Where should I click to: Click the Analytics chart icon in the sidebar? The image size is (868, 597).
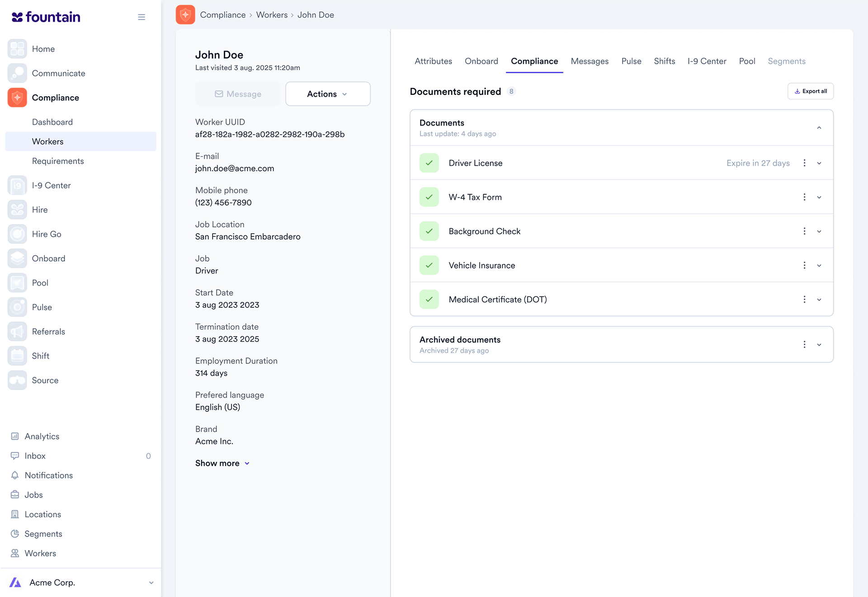(15, 437)
